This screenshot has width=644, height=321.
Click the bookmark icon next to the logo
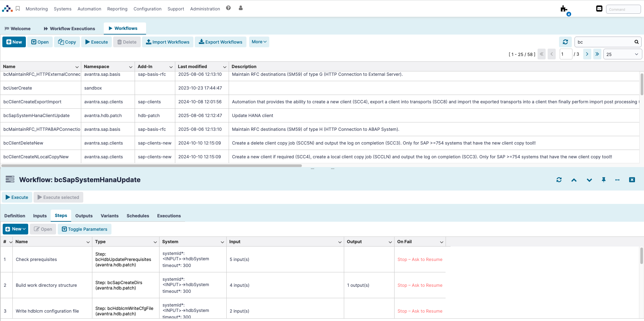pyautogui.click(x=18, y=8)
